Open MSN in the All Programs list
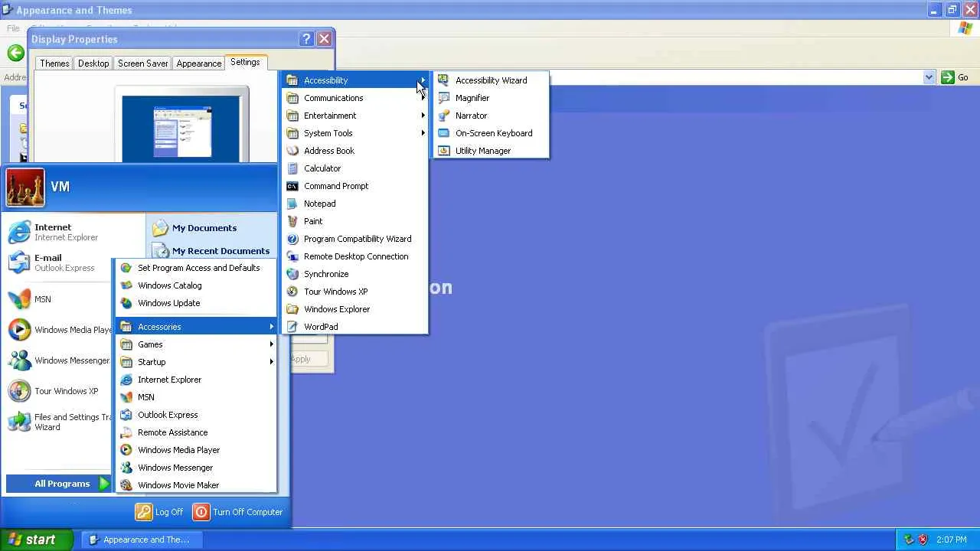The height and width of the screenshot is (551, 980). (196, 397)
